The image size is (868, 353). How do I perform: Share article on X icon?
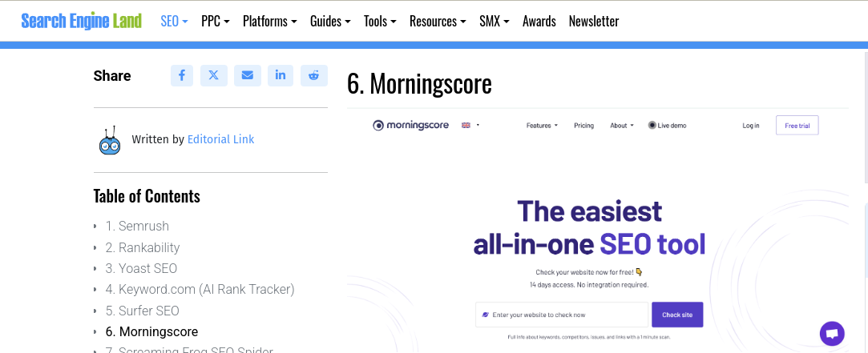(x=214, y=75)
